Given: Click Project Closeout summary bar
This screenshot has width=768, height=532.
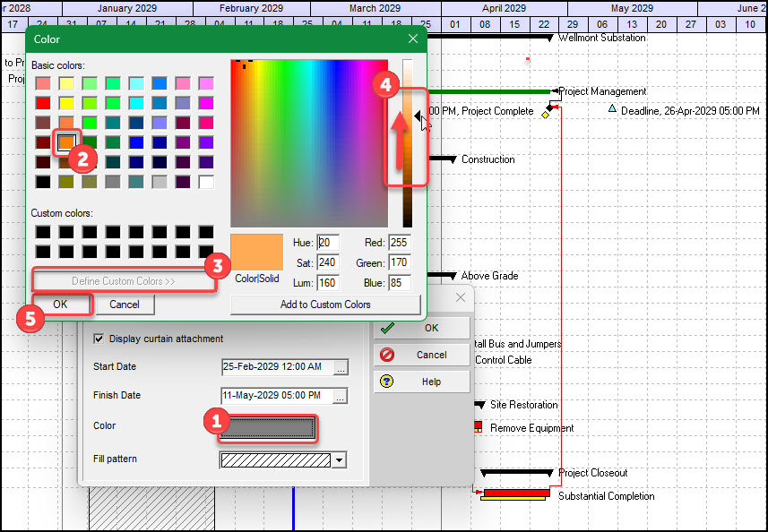Looking at the screenshot, I should point(517,472).
